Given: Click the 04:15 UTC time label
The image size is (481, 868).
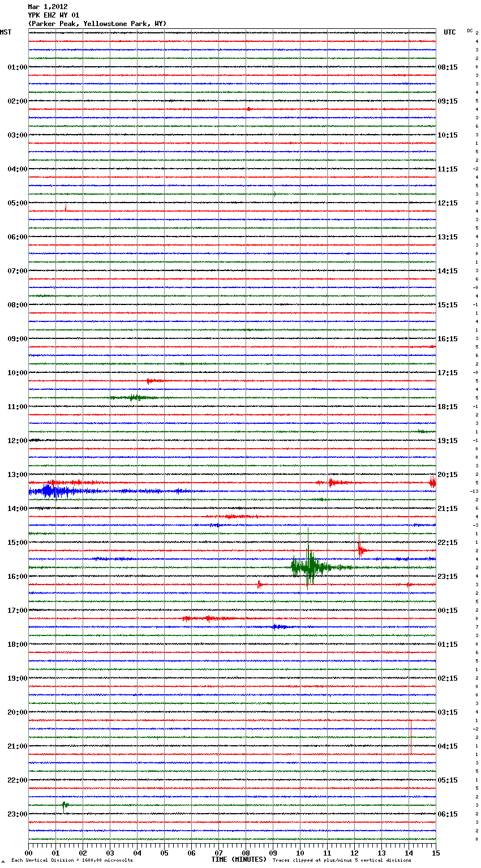Looking at the screenshot, I should pyautogui.click(x=448, y=746).
